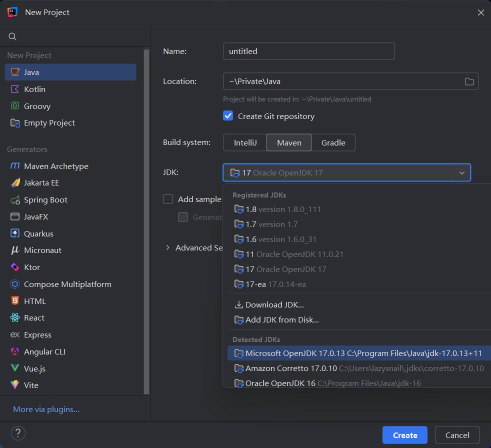491x448 pixels.
Task: Select detected Oracle OpenJDK 16
Action: (x=359, y=382)
